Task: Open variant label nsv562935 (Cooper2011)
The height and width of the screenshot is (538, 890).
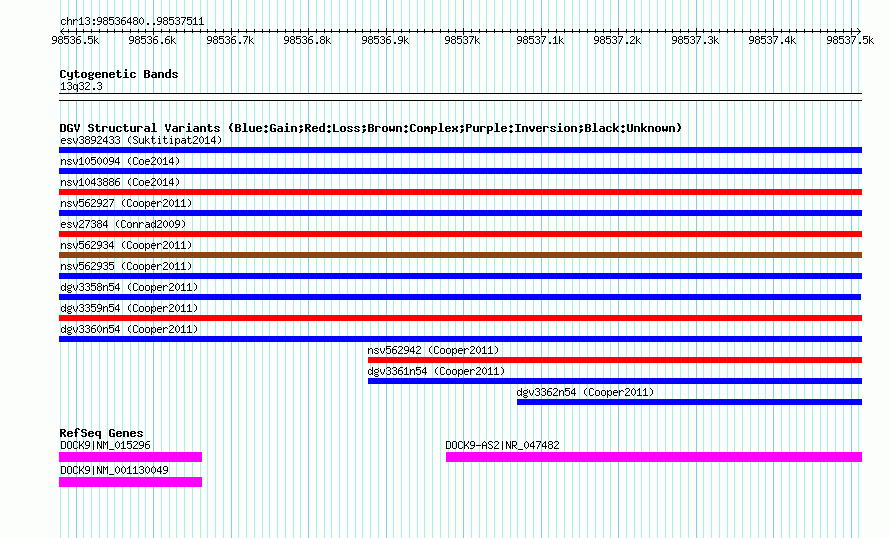Action: click(126, 266)
